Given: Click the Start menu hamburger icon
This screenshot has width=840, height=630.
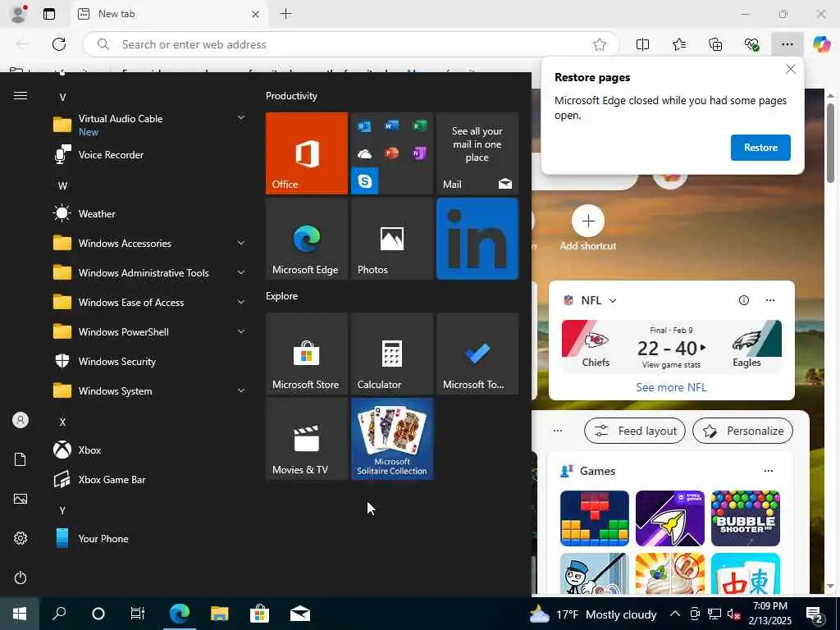Looking at the screenshot, I should pos(21,96).
